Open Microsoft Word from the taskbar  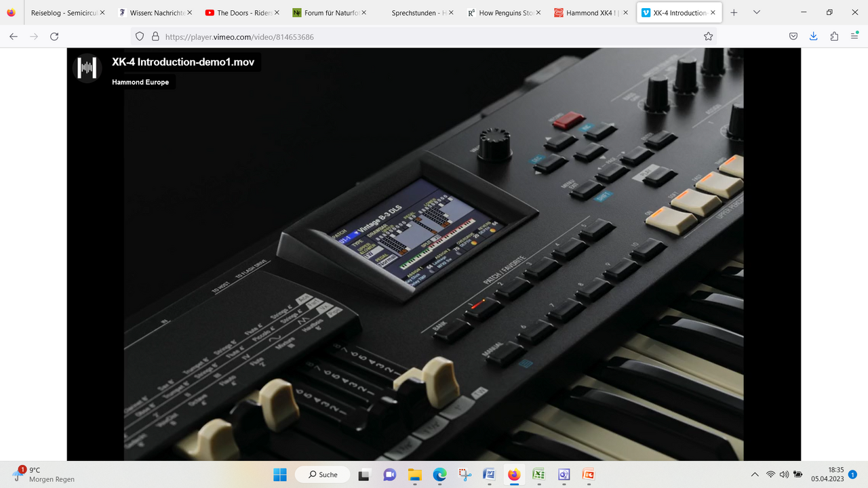click(489, 474)
